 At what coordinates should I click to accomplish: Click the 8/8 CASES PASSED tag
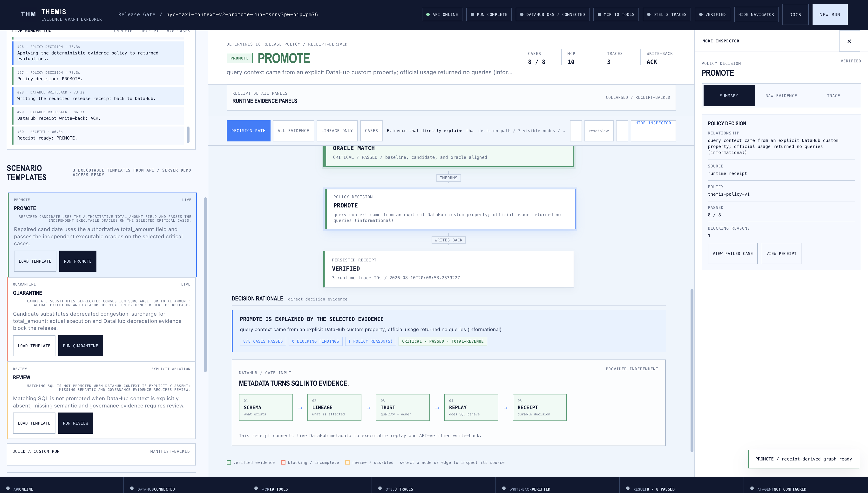tap(263, 341)
